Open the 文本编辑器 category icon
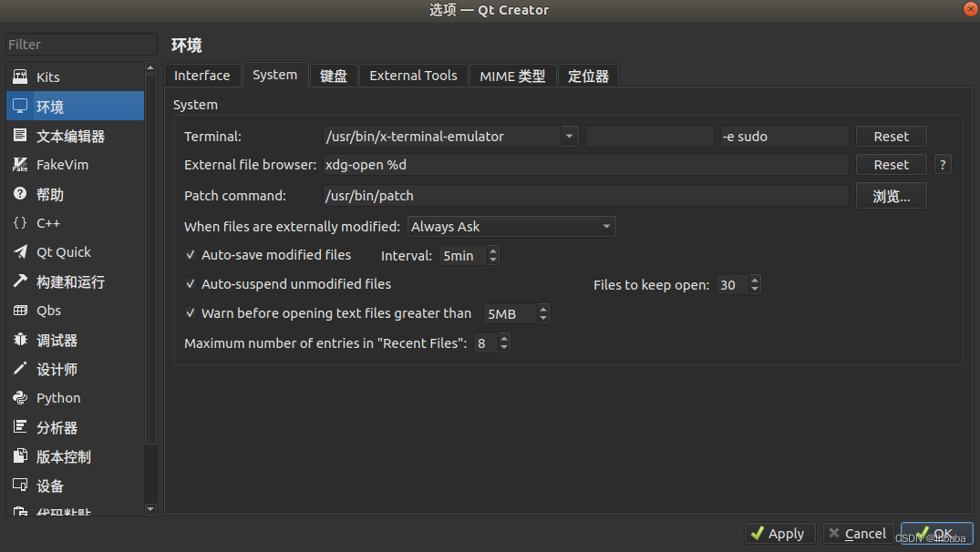The width and height of the screenshot is (980, 552). [20, 136]
